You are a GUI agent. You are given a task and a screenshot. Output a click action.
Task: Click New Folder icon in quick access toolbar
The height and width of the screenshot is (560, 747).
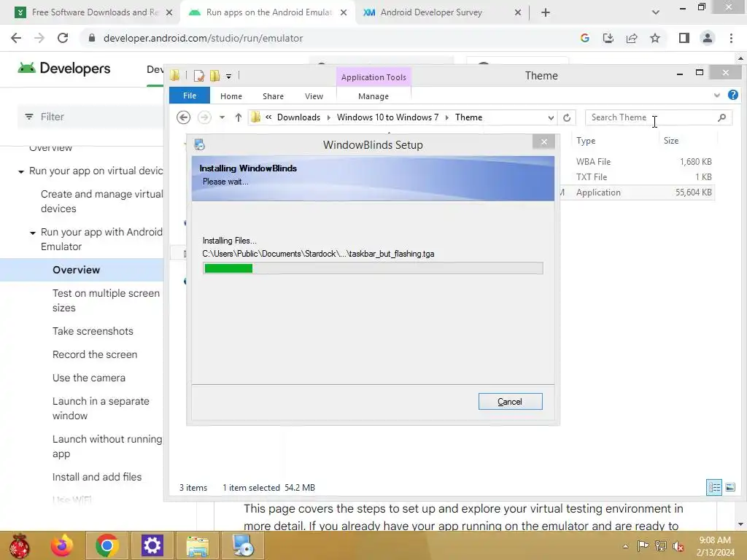pos(215,76)
